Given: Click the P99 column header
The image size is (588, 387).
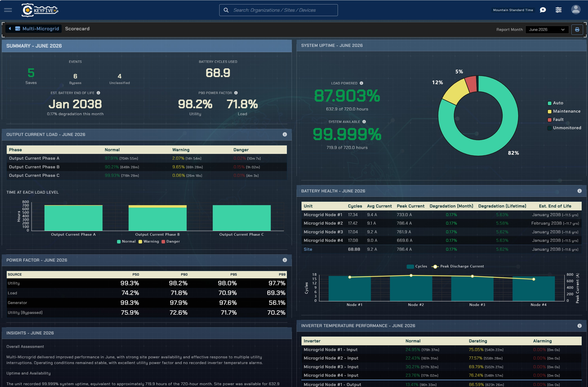Looking at the screenshot, I should [x=282, y=275].
